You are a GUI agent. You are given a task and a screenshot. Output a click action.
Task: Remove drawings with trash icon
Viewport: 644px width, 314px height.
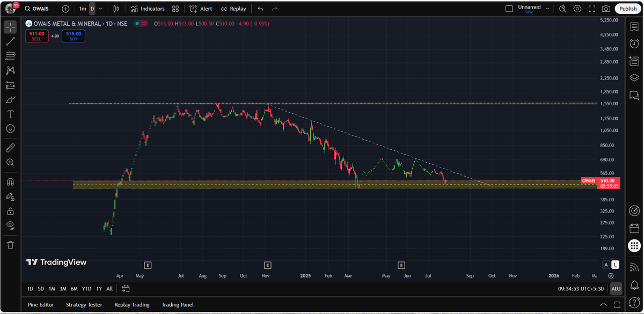coord(10,245)
